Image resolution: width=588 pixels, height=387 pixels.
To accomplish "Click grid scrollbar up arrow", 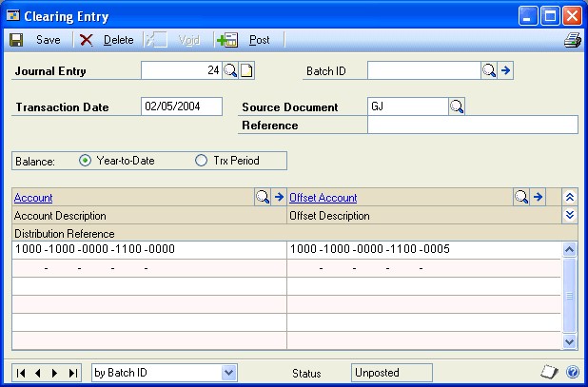I will [570, 249].
